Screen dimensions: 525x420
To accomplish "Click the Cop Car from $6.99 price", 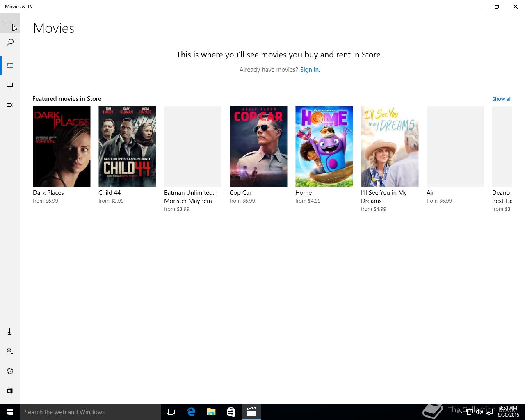I will point(242,201).
